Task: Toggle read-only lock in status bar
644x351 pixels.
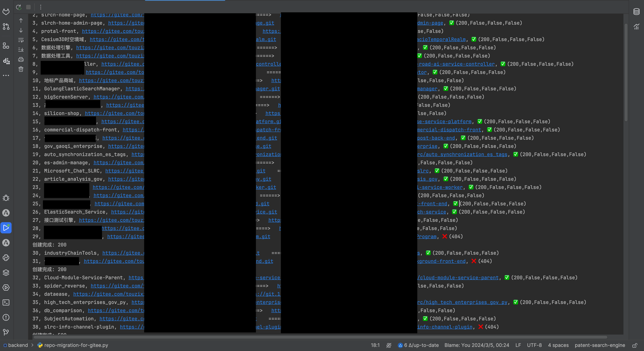Action: 635,345
